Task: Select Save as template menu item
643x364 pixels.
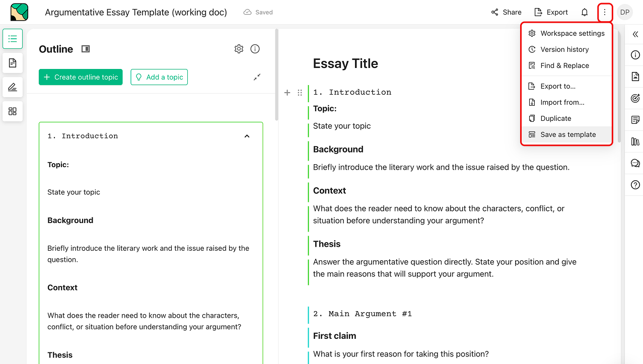Action: [566, 134]
